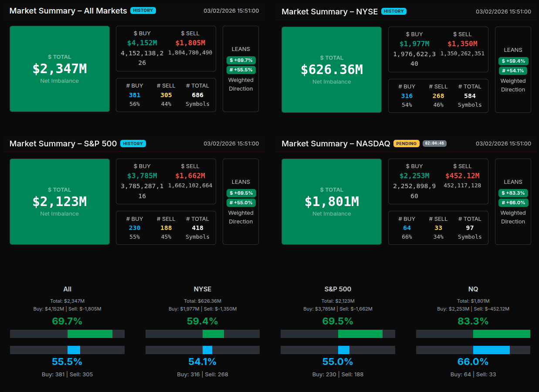Select the $2,347M Net Imbalance green tile

[60, 69]
